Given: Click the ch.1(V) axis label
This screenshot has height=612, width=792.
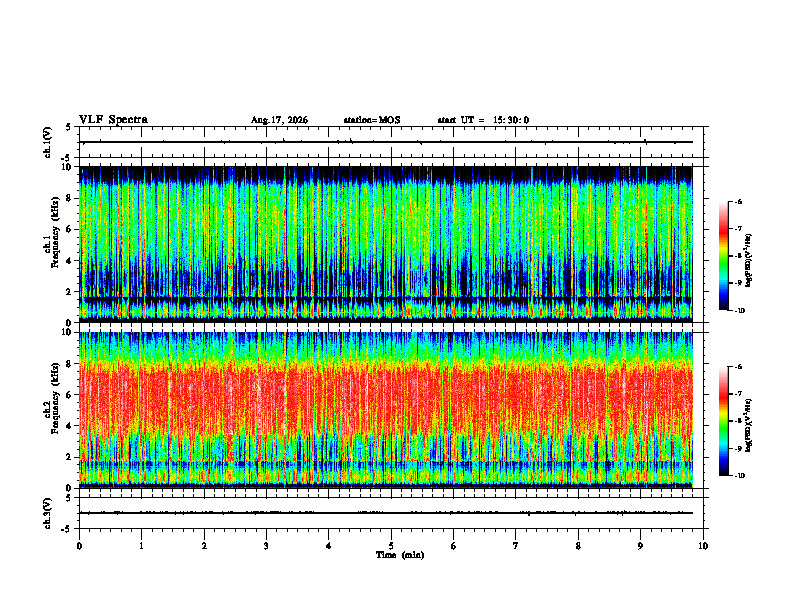Looking at the screenshot, I should pyautogui.click(x=48, y=142).
